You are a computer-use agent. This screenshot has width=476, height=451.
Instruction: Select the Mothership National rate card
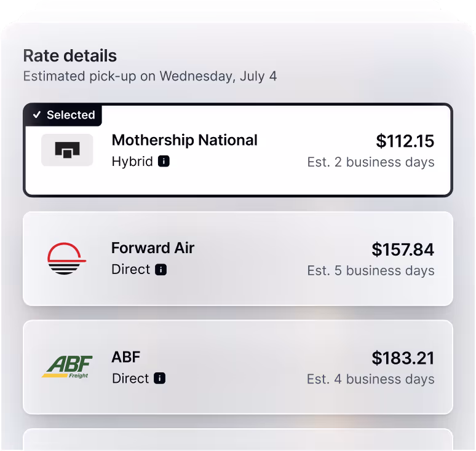point(238,150)
